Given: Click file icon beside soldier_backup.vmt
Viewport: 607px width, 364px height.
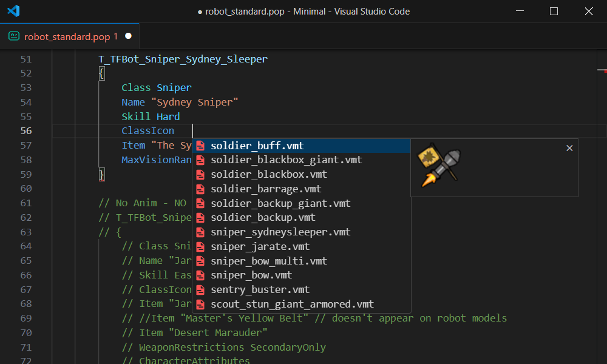Looking at the screenshot, I should click(200, 218).
